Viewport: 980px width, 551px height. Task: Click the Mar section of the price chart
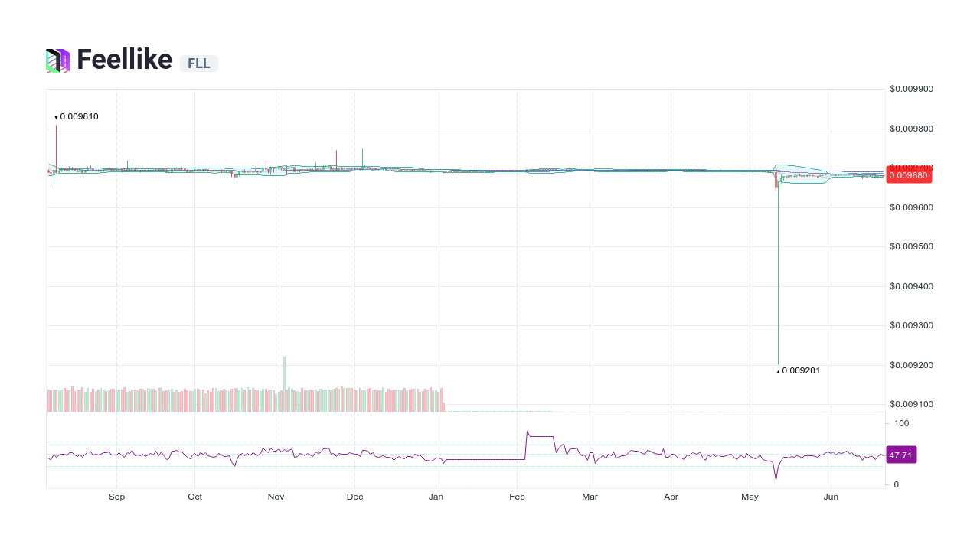(x=590, y=170)
